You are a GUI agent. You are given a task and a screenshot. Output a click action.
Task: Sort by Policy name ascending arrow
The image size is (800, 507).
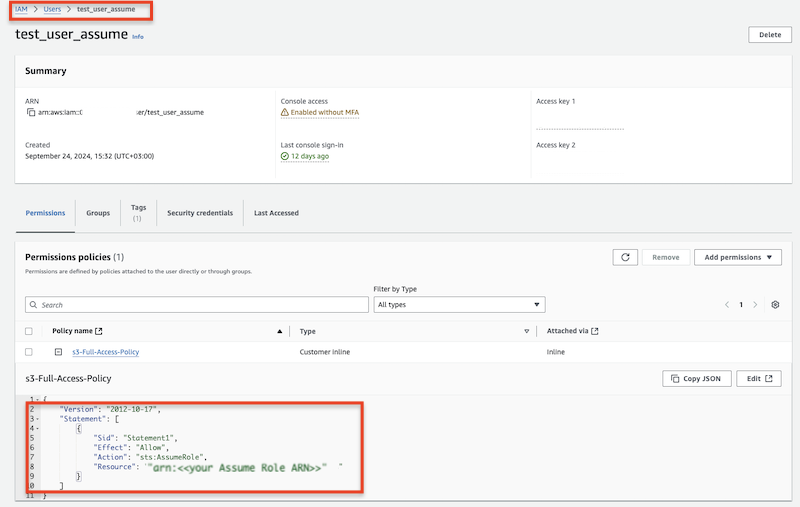click(x=280, y=332)
